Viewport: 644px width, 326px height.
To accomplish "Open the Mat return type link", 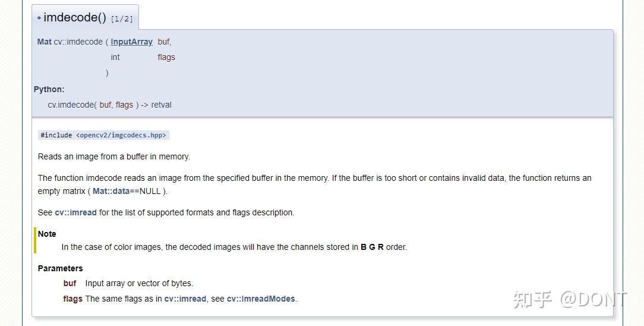I will (x=44, y=42).
